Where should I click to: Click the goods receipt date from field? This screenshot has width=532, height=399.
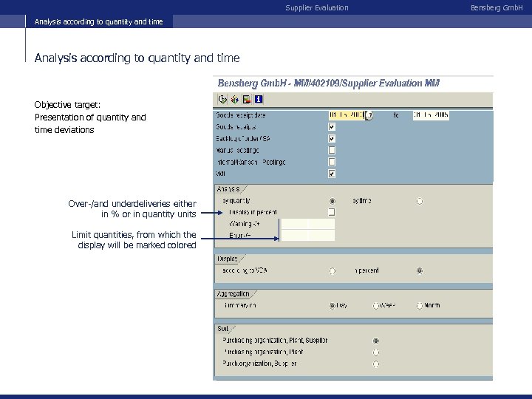(347, 115)
